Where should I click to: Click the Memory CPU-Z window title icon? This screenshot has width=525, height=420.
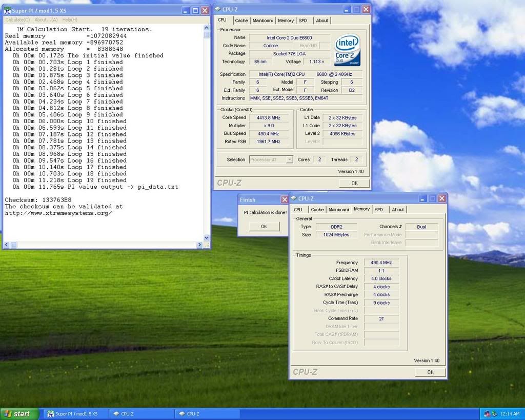[294, 198]
